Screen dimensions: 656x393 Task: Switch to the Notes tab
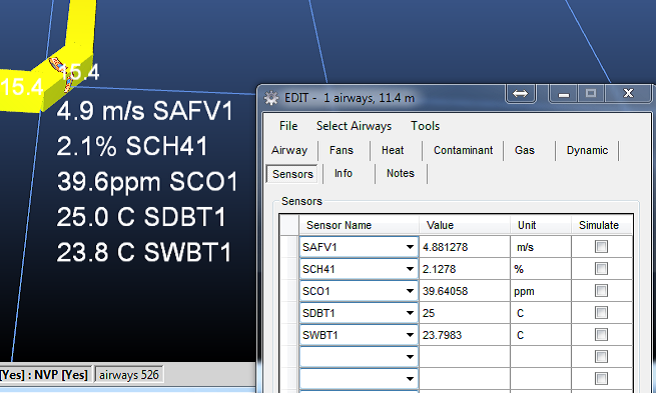(x=400, y=173)
